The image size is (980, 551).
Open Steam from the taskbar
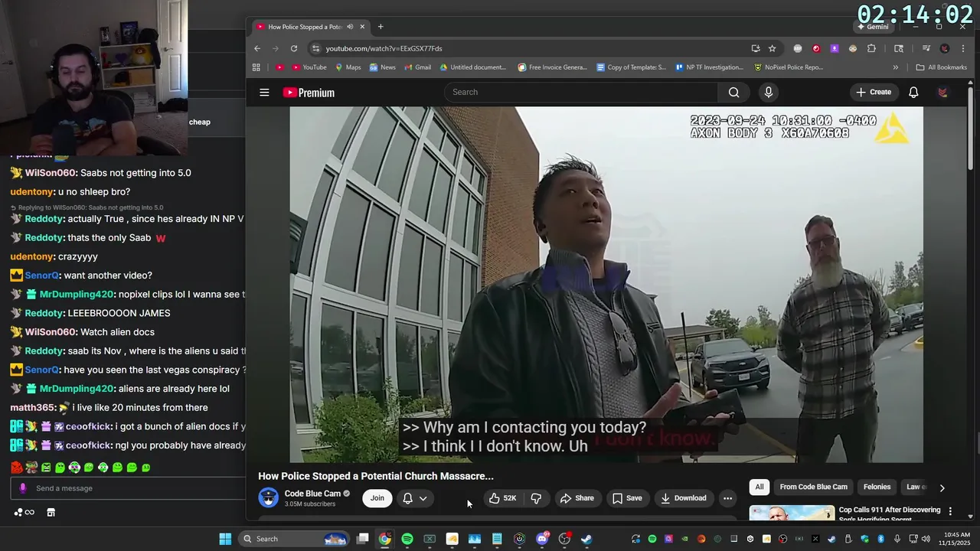[x=586, y=539]
